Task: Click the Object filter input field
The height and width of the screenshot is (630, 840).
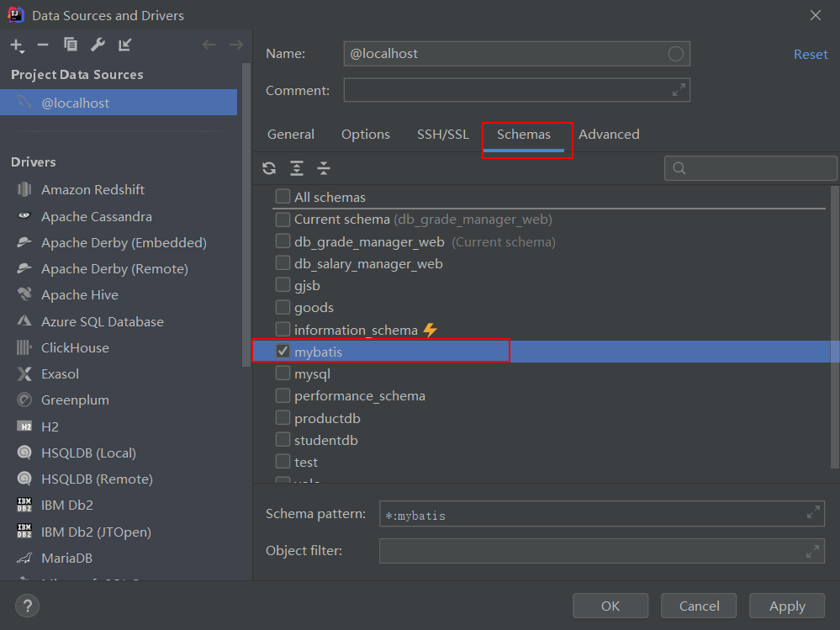Action: (602, 551)
